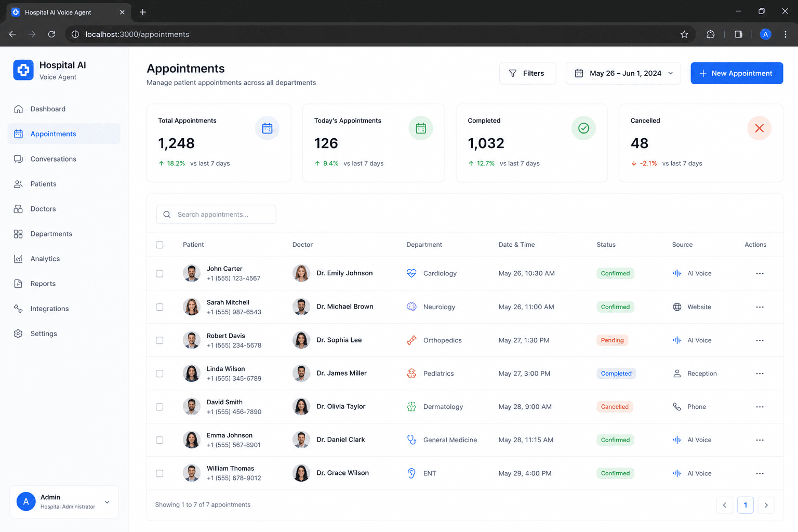Screen dimensions: 798x532
Task: Go to Dashboard in the sidebar
Action: click(64, 109)
